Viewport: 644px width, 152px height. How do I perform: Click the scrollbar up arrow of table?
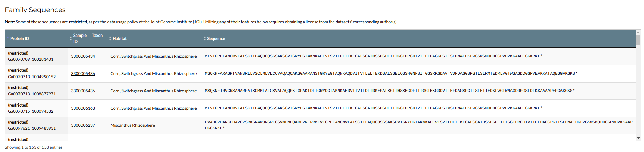click(x=638, y=32)
